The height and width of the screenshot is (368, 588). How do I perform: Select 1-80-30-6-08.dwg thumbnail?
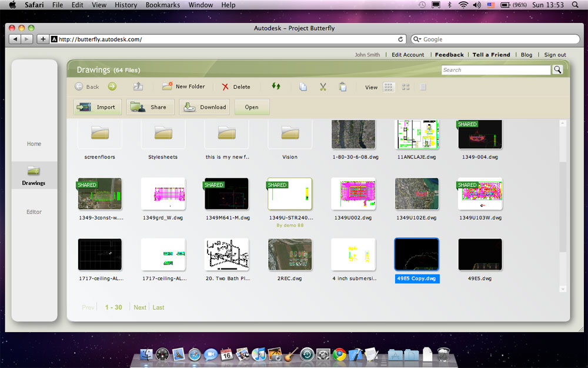(x=353, y=134)
